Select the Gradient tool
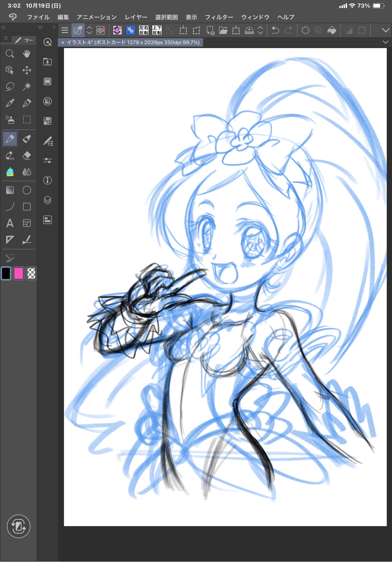392x562 pixels. (10, 190)
